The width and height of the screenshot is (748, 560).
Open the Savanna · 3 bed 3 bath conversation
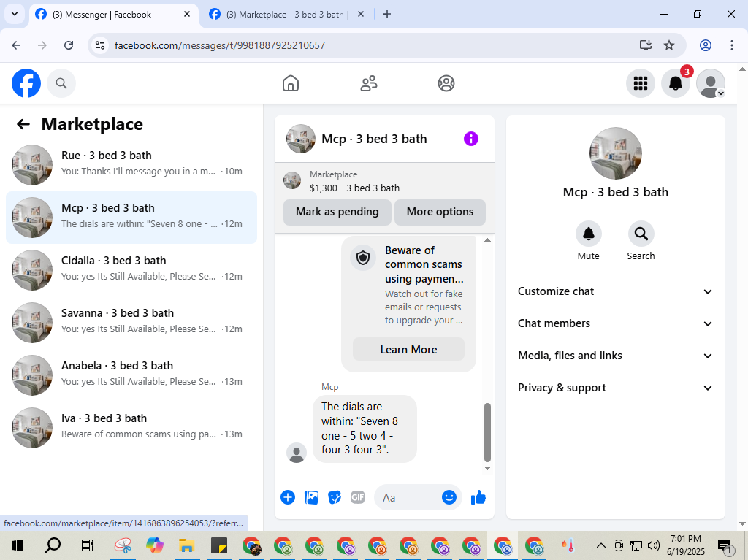pyautogui.click(x=131, y=323)
